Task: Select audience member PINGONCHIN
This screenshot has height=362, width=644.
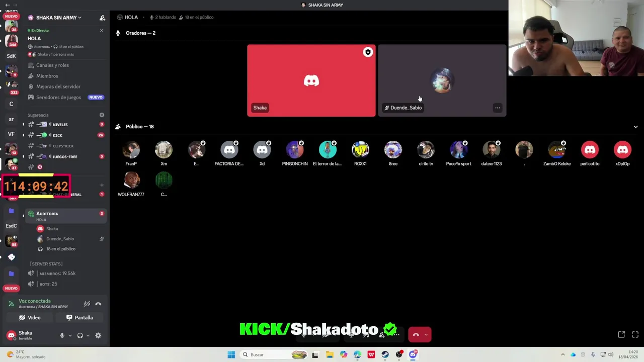Action: [295, 153]
